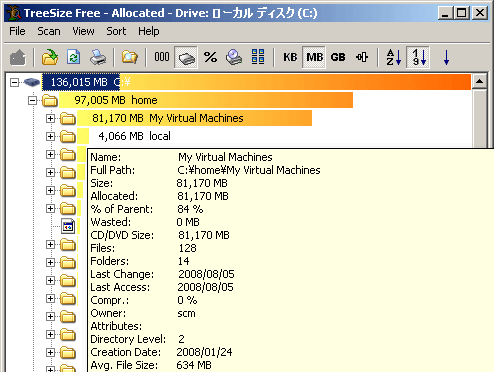Expand the local folder
This screenshot has height=372, width=494.
click(x=50, y=136)
